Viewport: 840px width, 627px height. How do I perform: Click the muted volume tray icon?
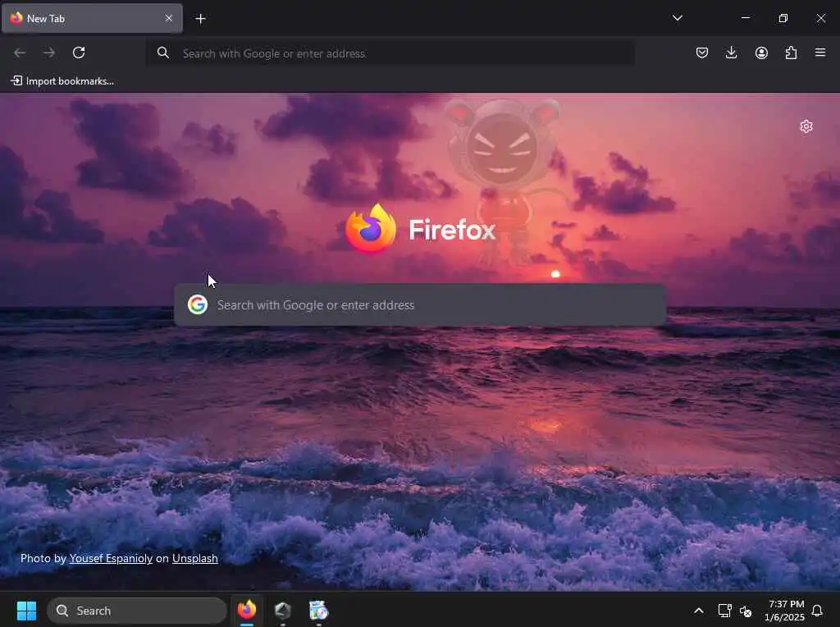click(746, 611)
